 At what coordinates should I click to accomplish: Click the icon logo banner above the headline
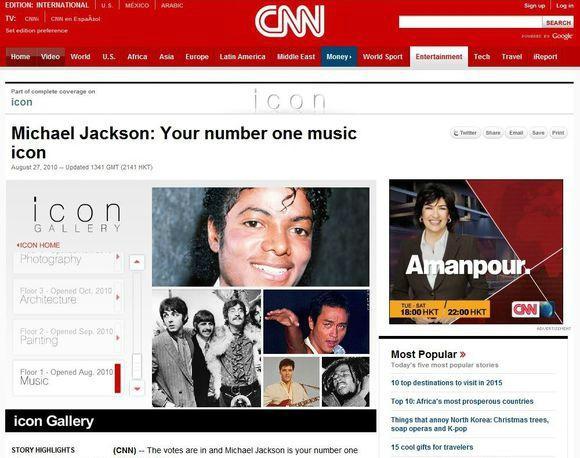tap(290, 100)
